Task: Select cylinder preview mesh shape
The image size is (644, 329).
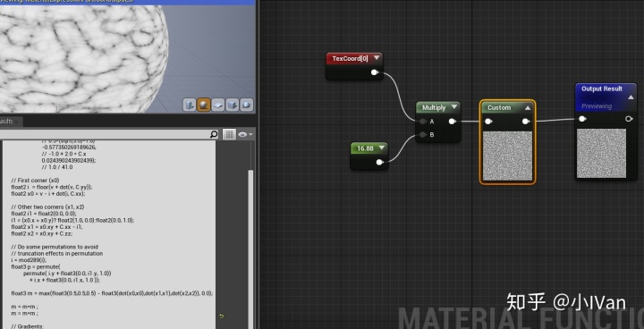Action: (x=190, y=105)
